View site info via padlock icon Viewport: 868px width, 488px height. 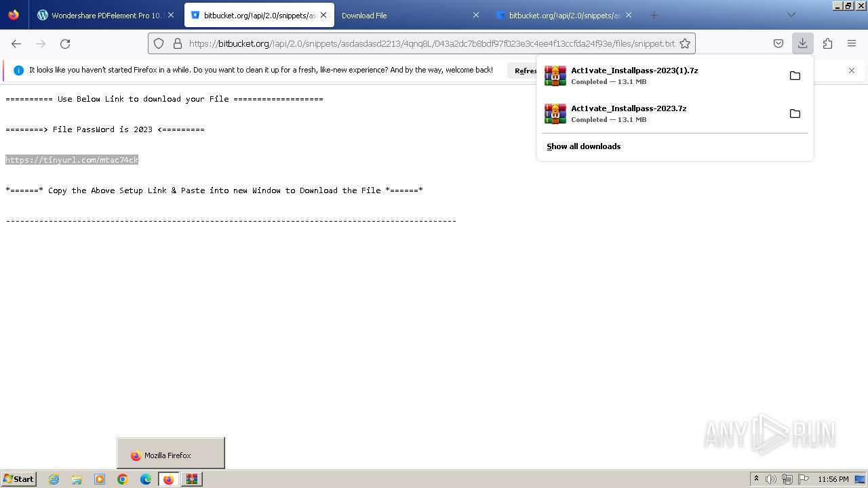coord(178,43)
